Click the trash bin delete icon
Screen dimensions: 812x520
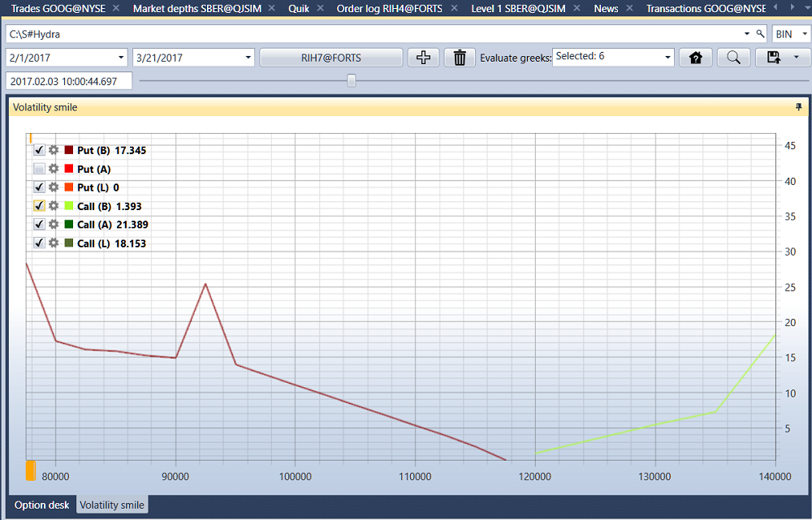point(460,58)
